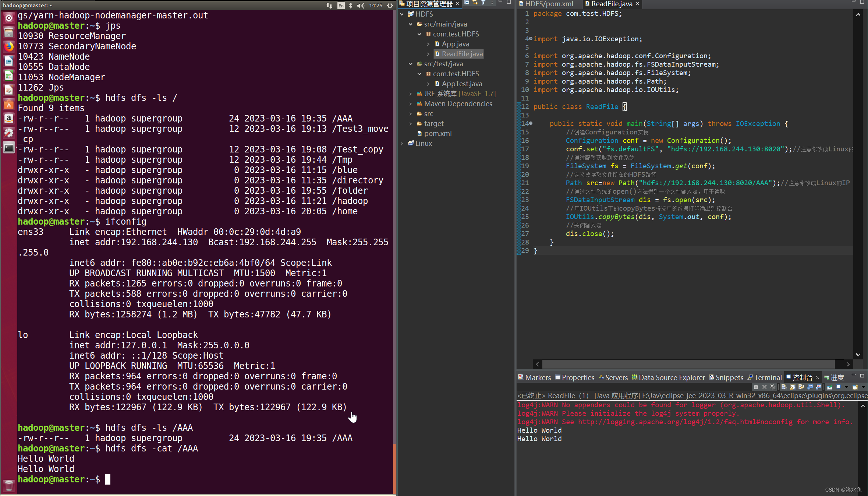Image resolution: width=868 pixels, height=496 pixels.
Task: Toggle fold marker on import line 4
Action: [x=531, y=38]
